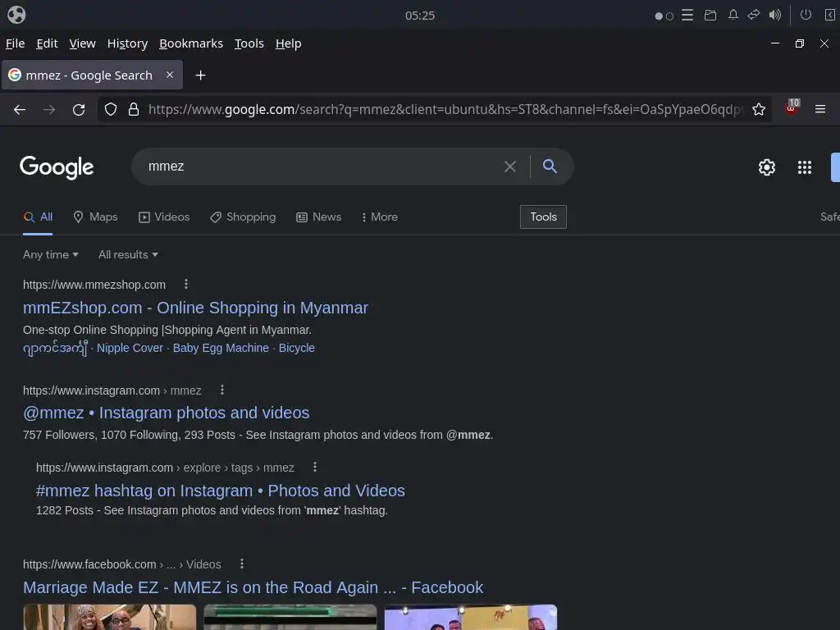This screenshot has height=630, width=840.
Task: Open the History menu
Action: (127, 43)
